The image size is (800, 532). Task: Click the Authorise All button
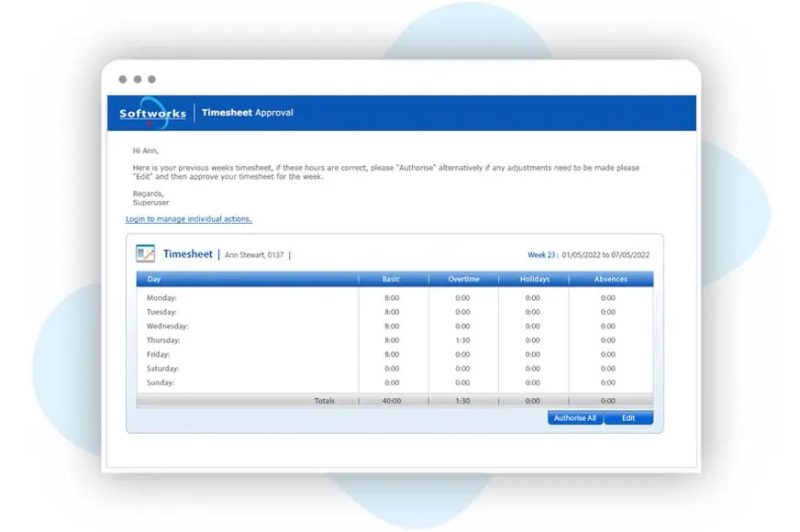575,417
